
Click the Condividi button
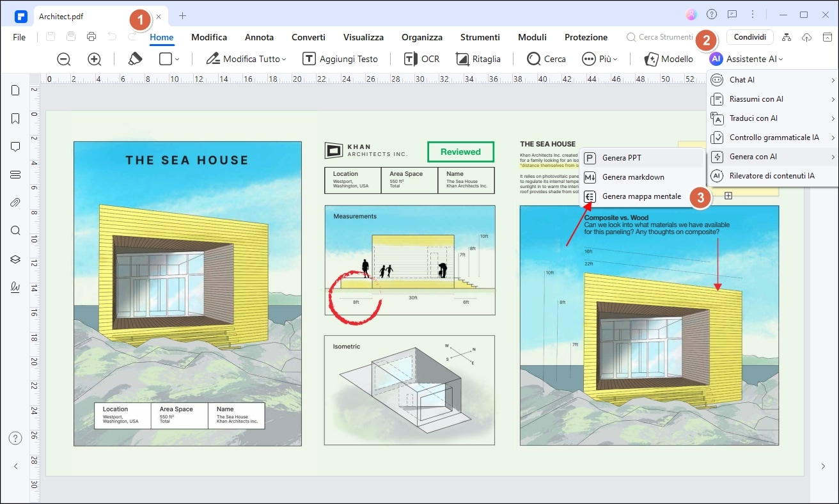pyautogui.click(x=749, y=37)
